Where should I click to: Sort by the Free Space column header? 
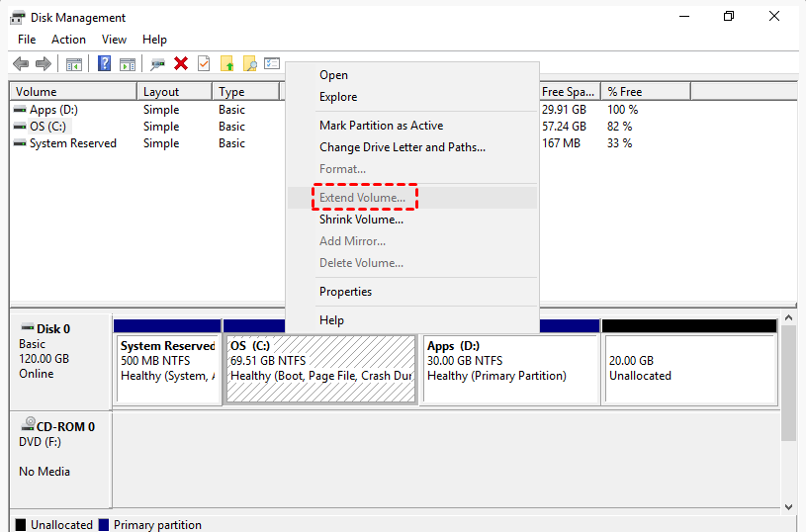pyautogui.click(x=569, y=92)
